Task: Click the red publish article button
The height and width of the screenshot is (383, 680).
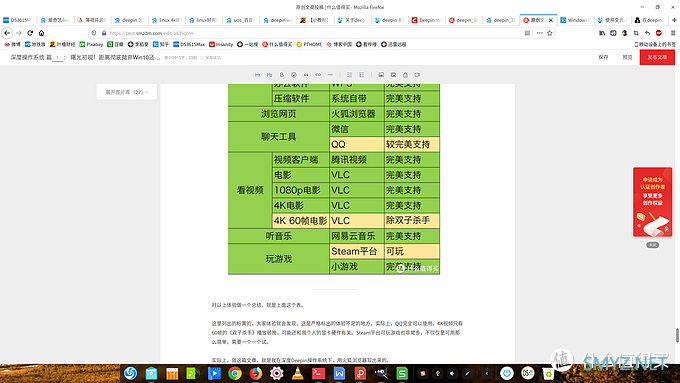Action: click(x=657, y=57)
